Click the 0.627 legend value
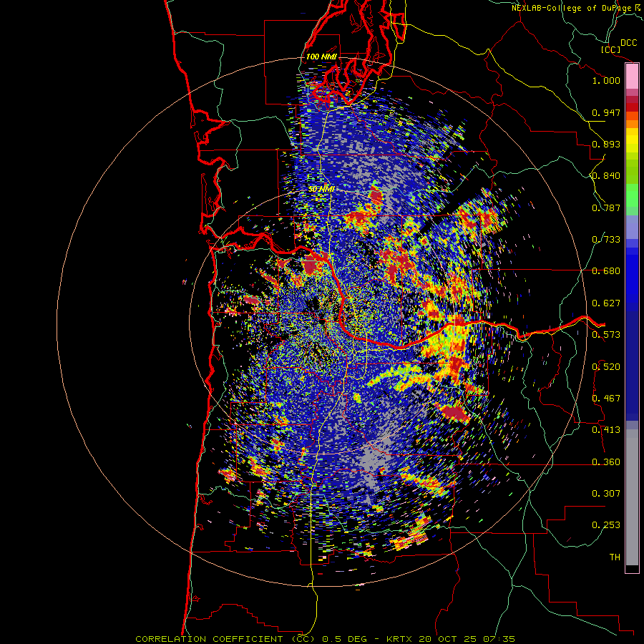The width and height of the screenshot is (644, 644). point(606,303)
